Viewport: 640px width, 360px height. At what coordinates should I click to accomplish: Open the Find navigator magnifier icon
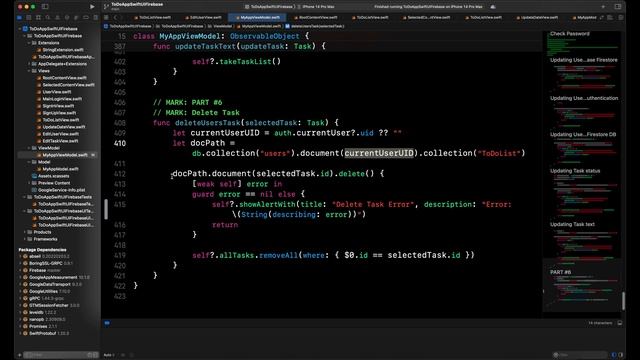(48, 18)
